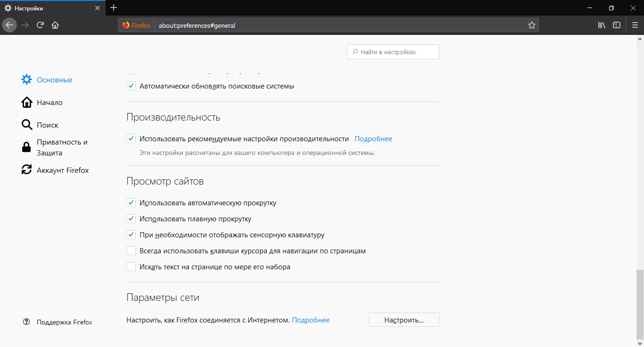Disable Использовать плавную прокрутку
The width and height of the screenshot is (644, 347).
(x=131, y=219)
